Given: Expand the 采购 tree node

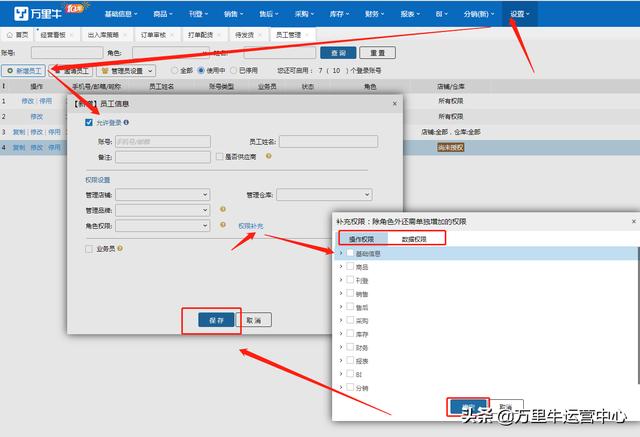Looking at the screenshot, I should pos(341,320).
